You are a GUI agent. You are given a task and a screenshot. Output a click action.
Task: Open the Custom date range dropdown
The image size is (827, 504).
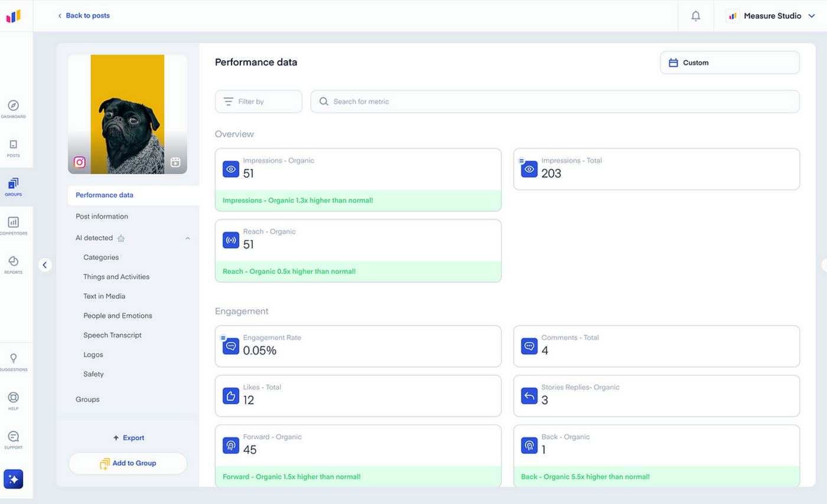[730, 63]
